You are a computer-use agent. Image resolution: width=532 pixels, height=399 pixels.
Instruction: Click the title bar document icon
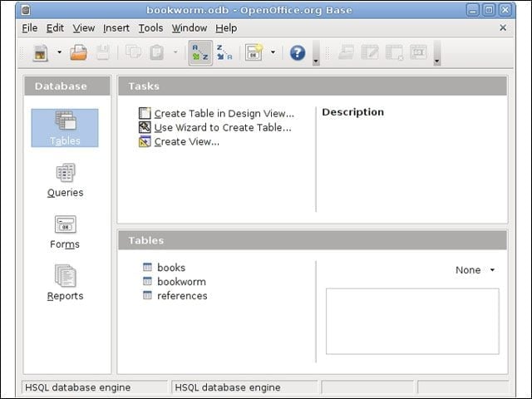coord(26,10)
